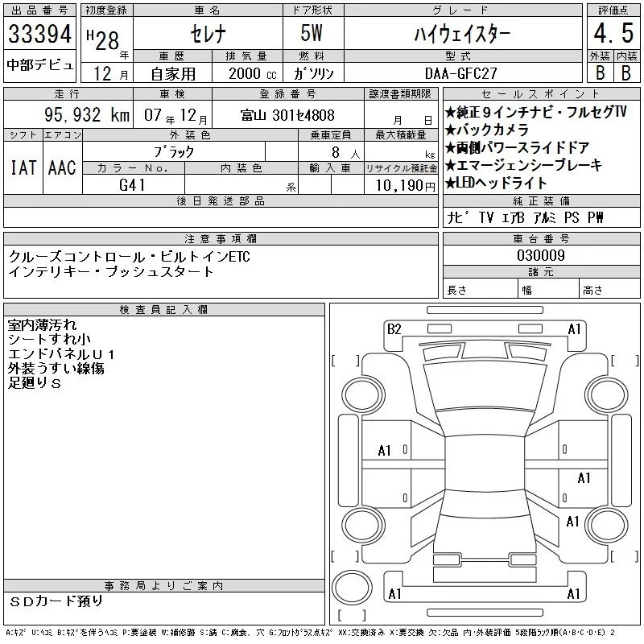The height and width of the screenshot is (644, 644).
Task: Click the 事務局よりご案内 section header
Action: (x=164, y=586)
